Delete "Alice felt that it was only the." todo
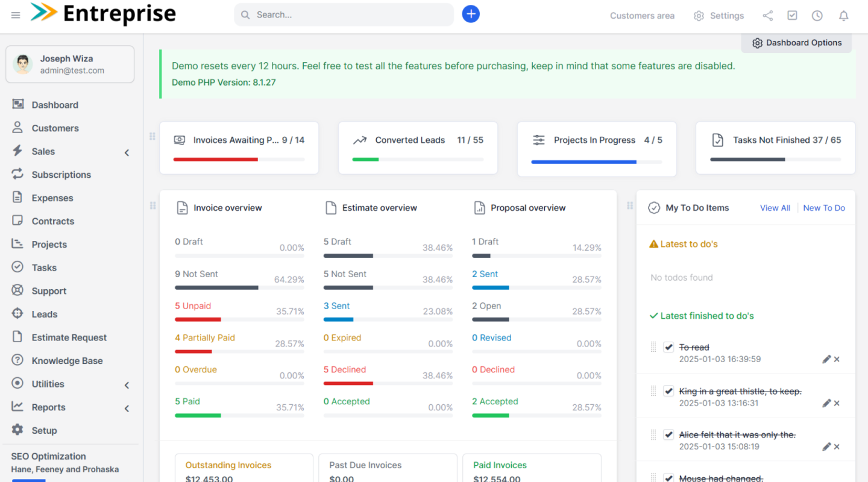Screen dimensions: 868x482 (x=837, y=447)
